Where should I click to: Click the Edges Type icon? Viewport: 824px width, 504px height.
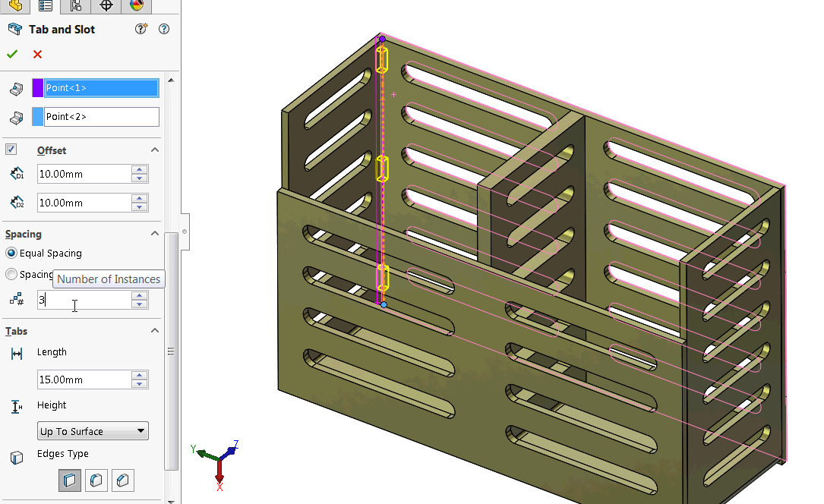click(x=17, y=458)
